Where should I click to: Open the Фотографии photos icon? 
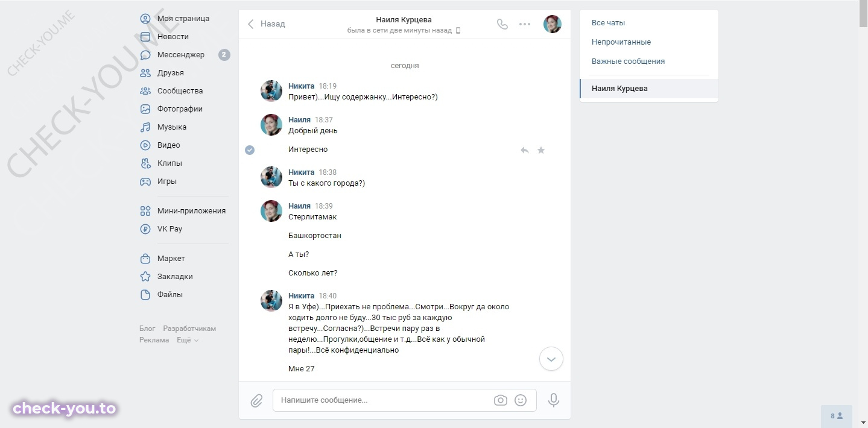point(145,109)
